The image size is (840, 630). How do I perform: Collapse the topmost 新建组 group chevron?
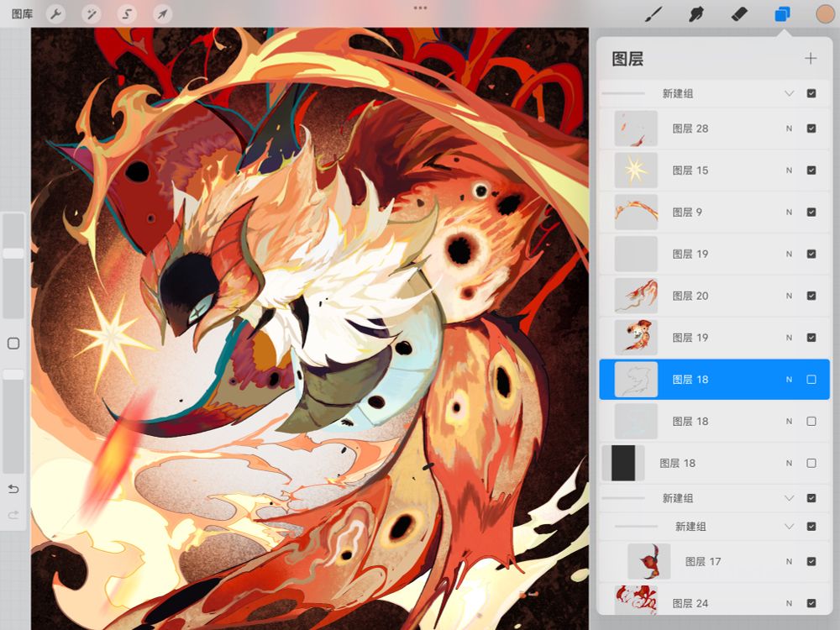(x=789, y=93)
